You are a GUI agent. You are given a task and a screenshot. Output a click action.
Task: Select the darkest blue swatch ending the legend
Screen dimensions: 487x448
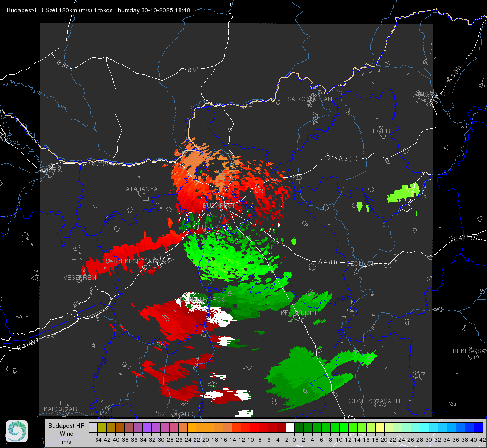pos(479,427)
